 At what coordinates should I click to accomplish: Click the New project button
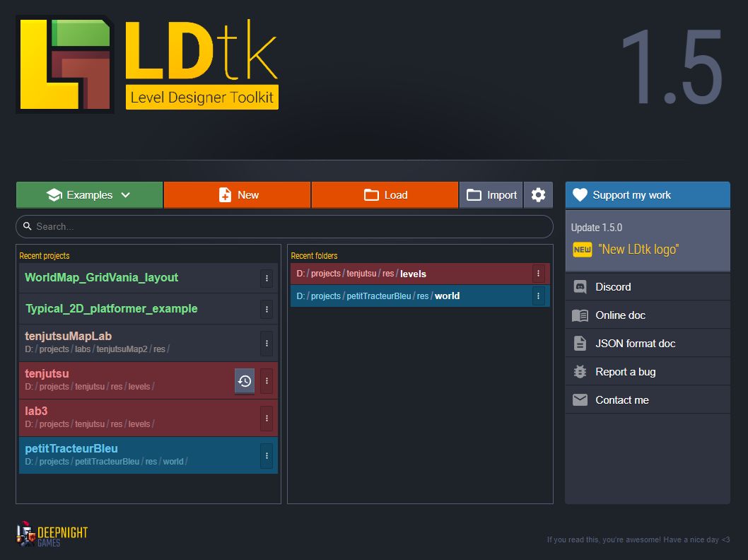[237, 194]
